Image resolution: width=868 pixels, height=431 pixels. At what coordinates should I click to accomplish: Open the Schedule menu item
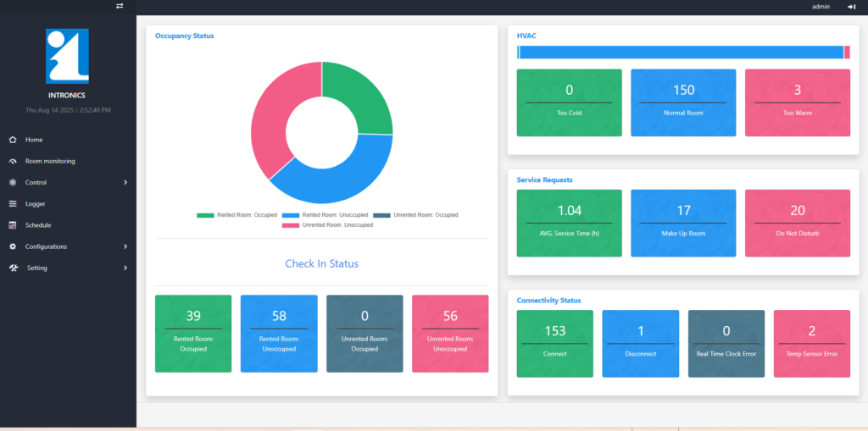tap(38, 225)
